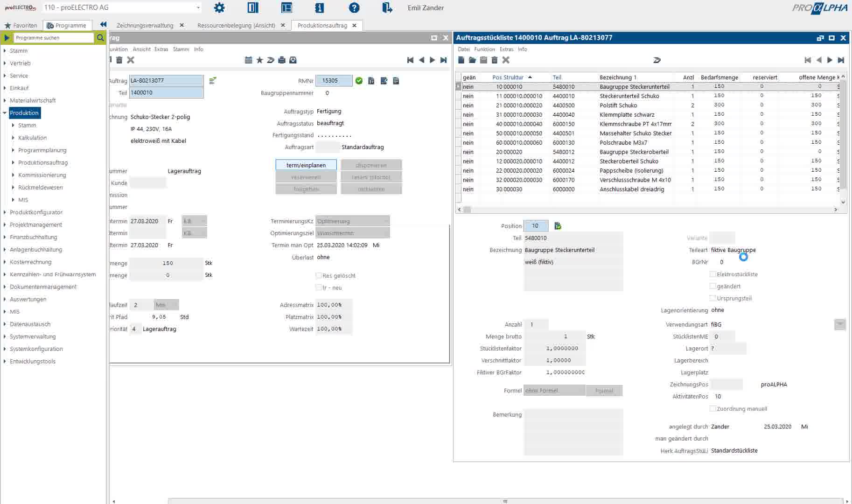The width and height of the screenshot is (852, 504).
Task: Go to the last record in Auftragsstückliste
Action: 841,60
